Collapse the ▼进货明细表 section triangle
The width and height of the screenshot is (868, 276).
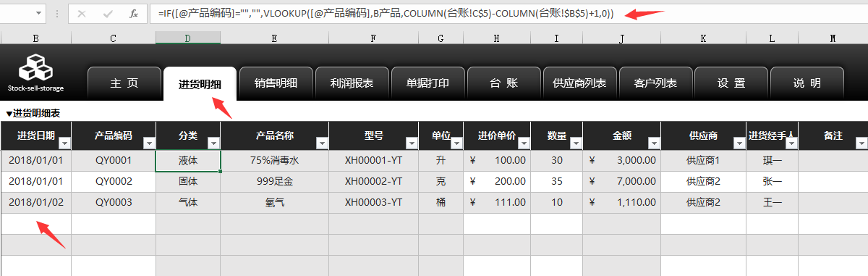(x=9, y=113)
